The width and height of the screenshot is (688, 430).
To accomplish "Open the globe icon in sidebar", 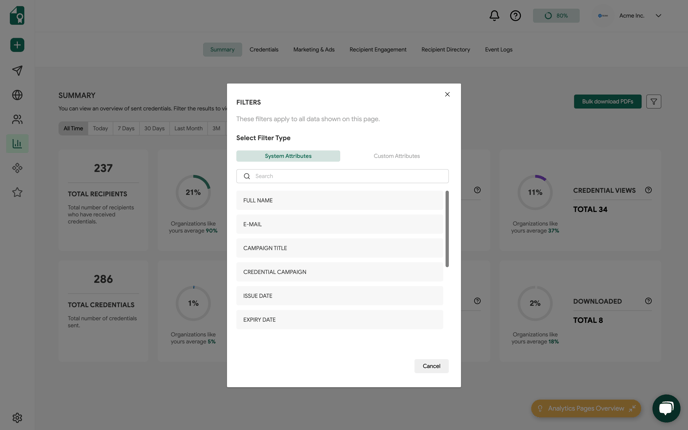I will click(17, 95).
